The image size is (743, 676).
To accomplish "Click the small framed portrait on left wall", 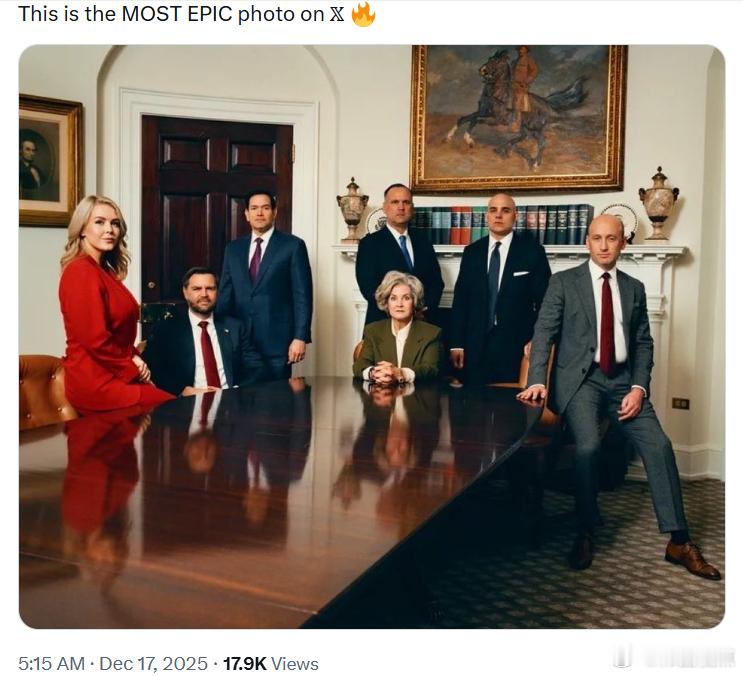I will coord(48,161).
